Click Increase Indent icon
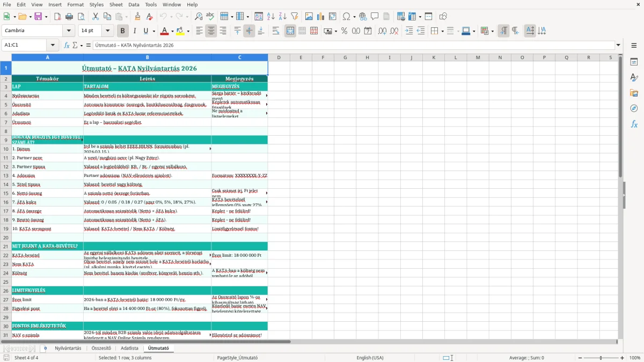 (409, 31)
